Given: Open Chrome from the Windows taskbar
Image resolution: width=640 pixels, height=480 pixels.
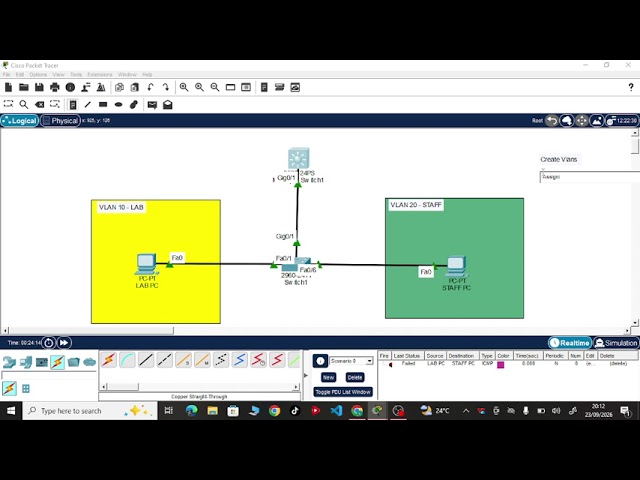Looking at the screenshot, I should click(x=274, y=411).
